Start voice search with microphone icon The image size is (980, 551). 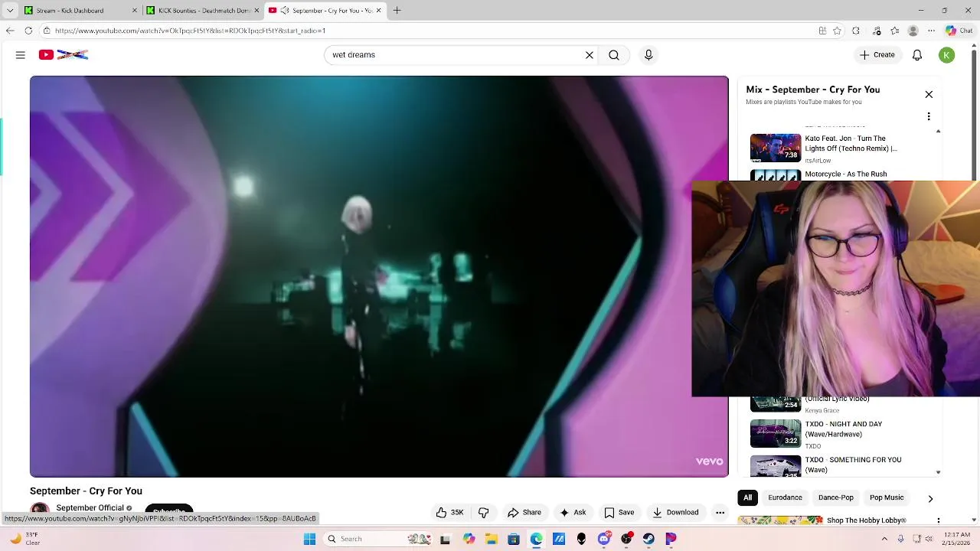648,55
